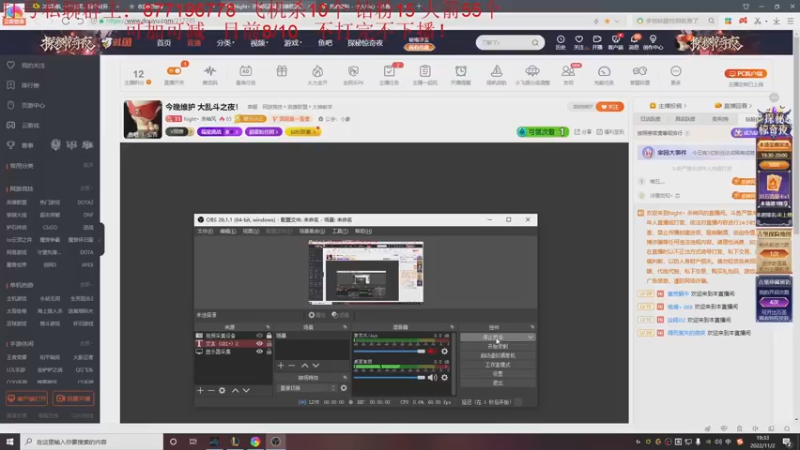Toggle the live stream switch in Douyu toolbar
The image size is (800, 450).
point(174,71)
